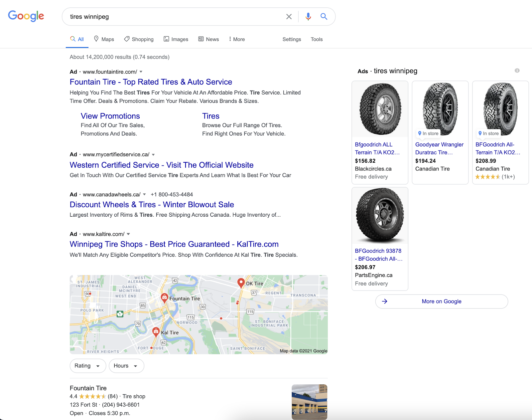
Task: Click the '123 Fort St' address text
Action: pos(83,405)
